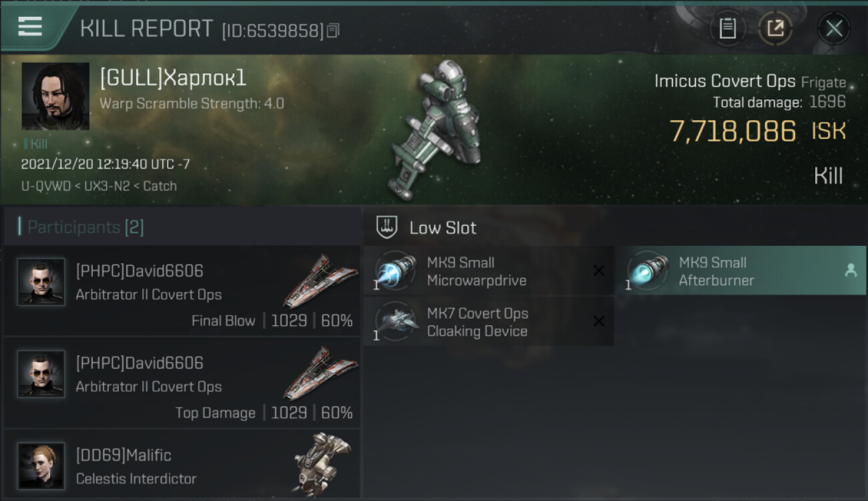Click the U-QVWD < UX3-N2 < Catch location
Viewport: 868px width, 501px height.
coord(99,186)
